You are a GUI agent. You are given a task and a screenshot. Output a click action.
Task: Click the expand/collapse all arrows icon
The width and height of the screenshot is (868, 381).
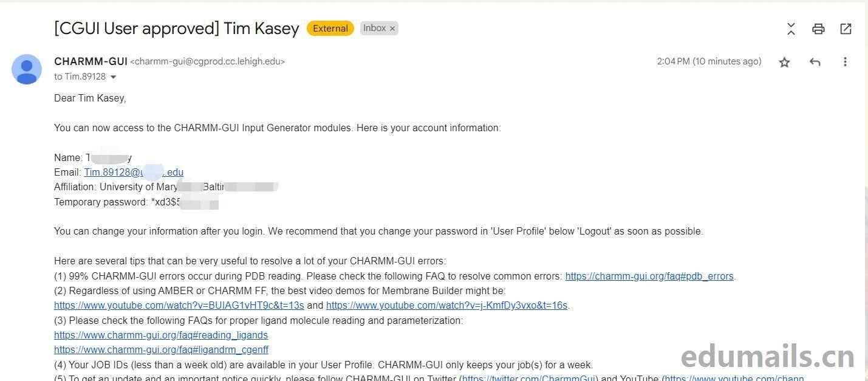click(x=791, y=29)
